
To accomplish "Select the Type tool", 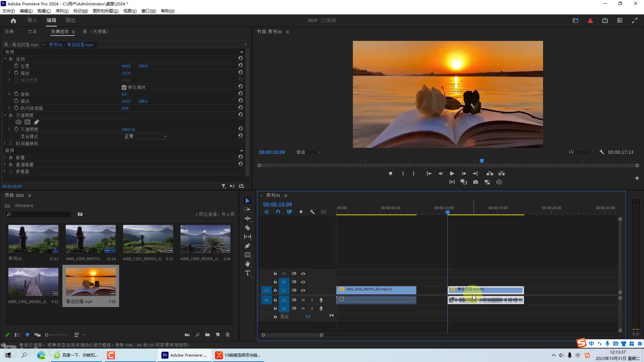I will click(x=248, y=273).
